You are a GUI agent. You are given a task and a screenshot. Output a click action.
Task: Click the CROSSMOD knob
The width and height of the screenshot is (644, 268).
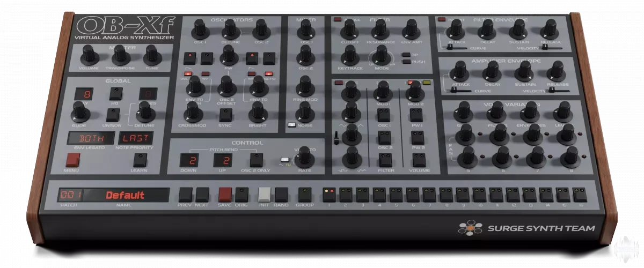192,112
